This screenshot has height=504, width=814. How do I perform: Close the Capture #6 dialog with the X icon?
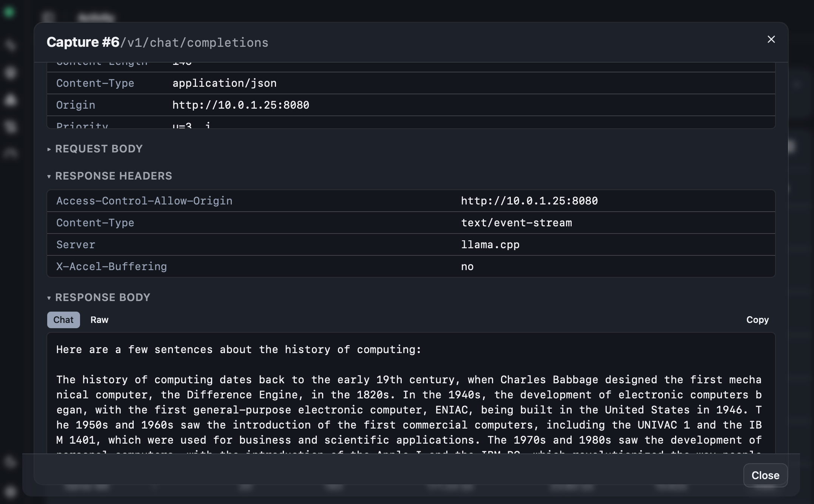click(x=771, y=40)
